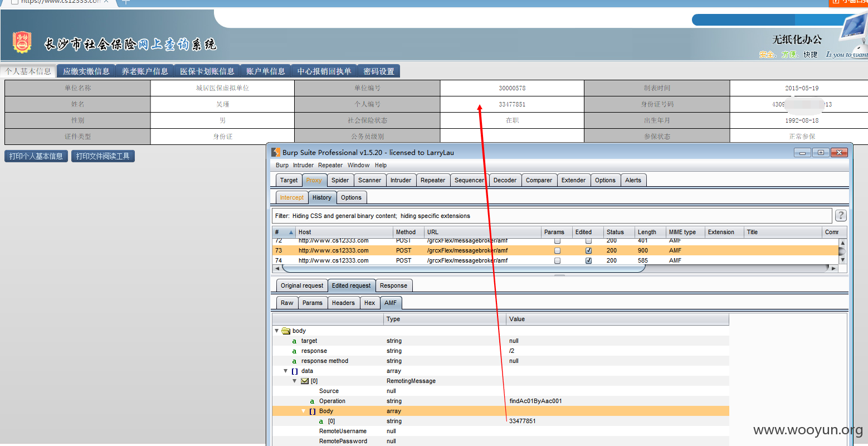Screen dimensions: 868x446
Task: Switch to Headers request view
Action: (343, 303)
